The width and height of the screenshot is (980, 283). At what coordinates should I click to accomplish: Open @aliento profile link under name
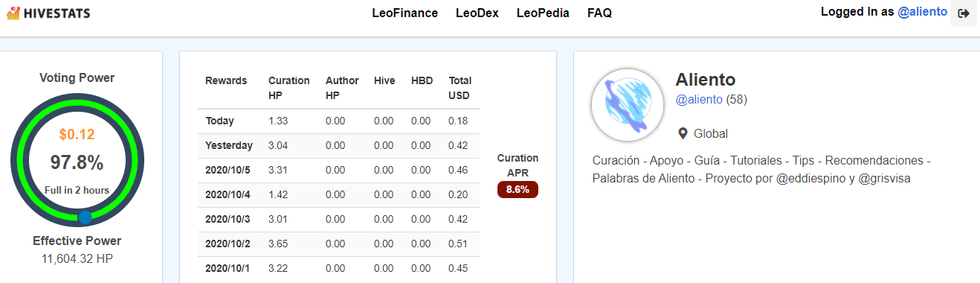pos(699,100)
